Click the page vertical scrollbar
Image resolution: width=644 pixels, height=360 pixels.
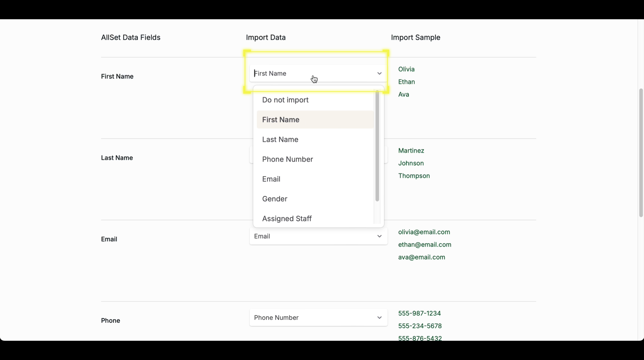pos(640,152)
